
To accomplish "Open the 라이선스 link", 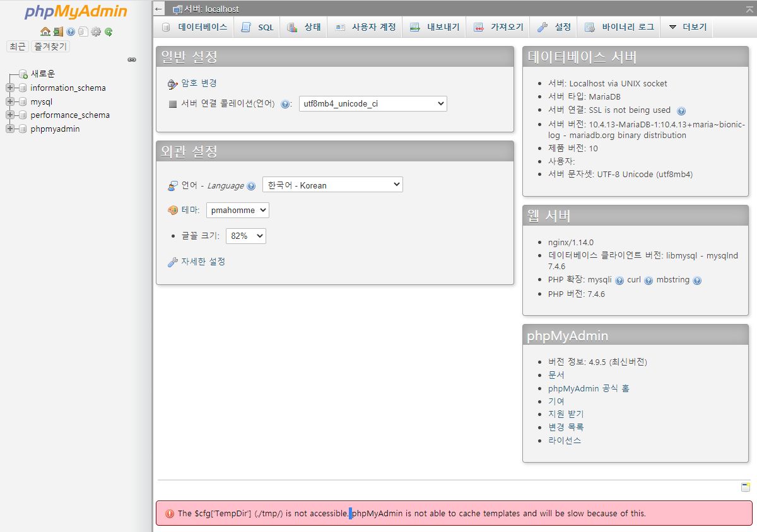I will 565,441.
